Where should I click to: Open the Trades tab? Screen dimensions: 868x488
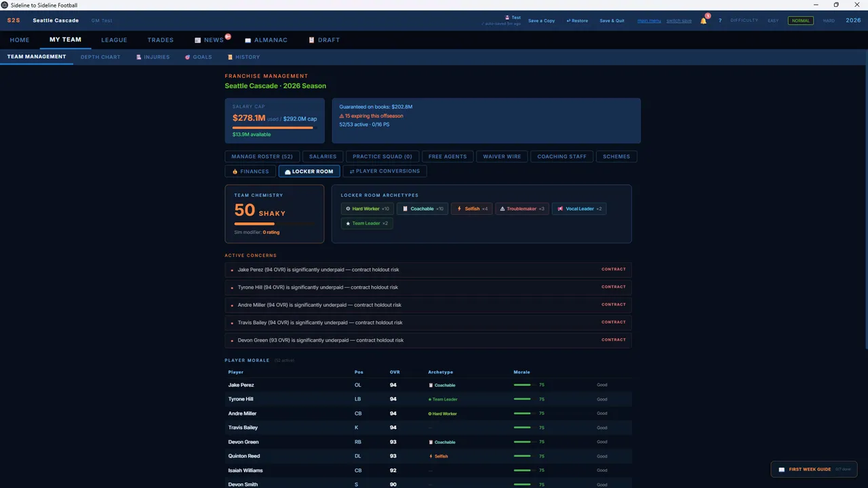[x=161, y=40]
